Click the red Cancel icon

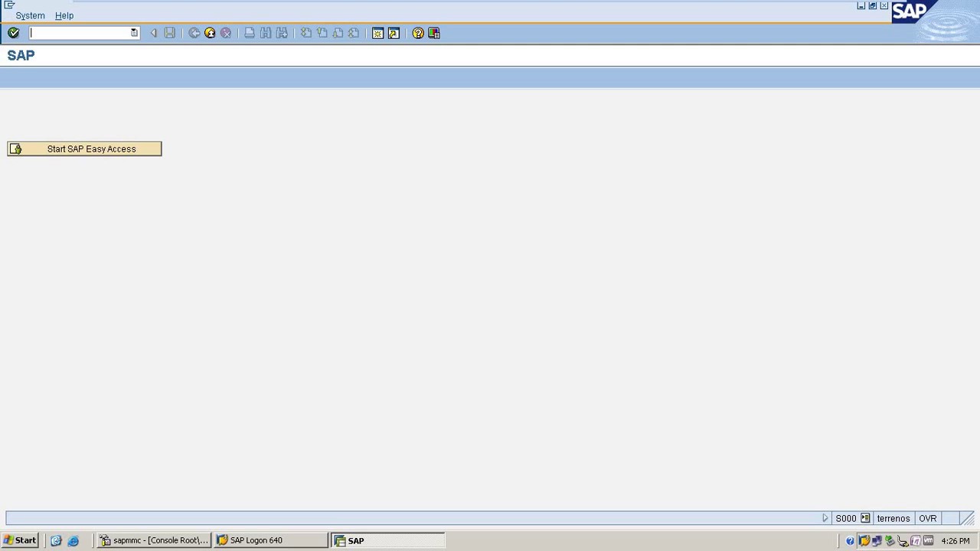(x=226, y=33)
